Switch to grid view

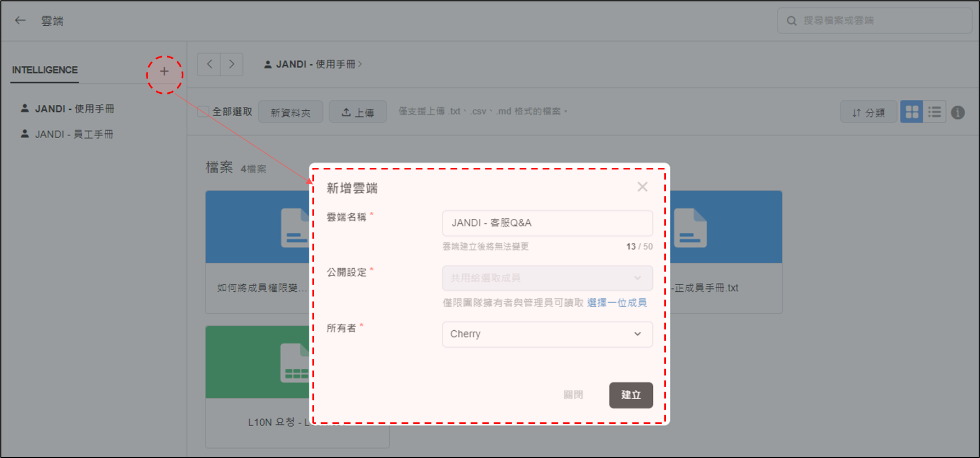pyautogui.click(x=912, y=112)
